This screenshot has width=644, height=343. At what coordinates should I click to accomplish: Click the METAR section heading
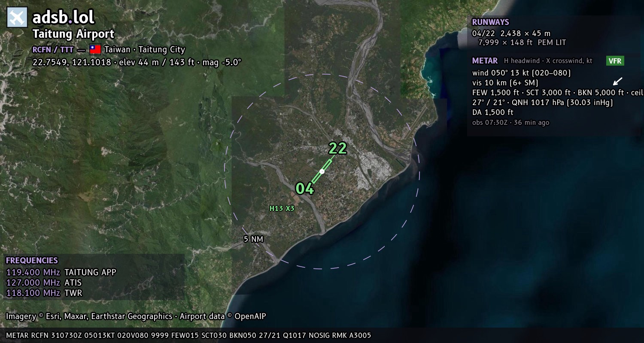click(485, 61)
